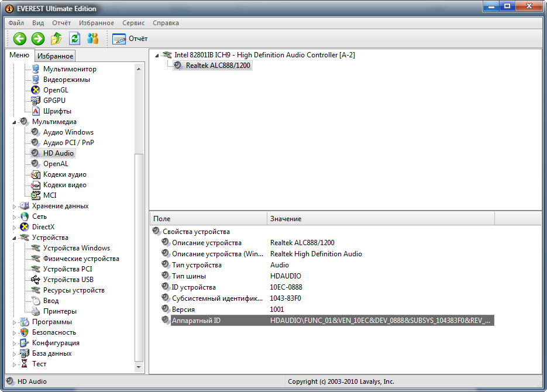
Task: Open the users toolbar icon
Action: click(x=93, y=39)
